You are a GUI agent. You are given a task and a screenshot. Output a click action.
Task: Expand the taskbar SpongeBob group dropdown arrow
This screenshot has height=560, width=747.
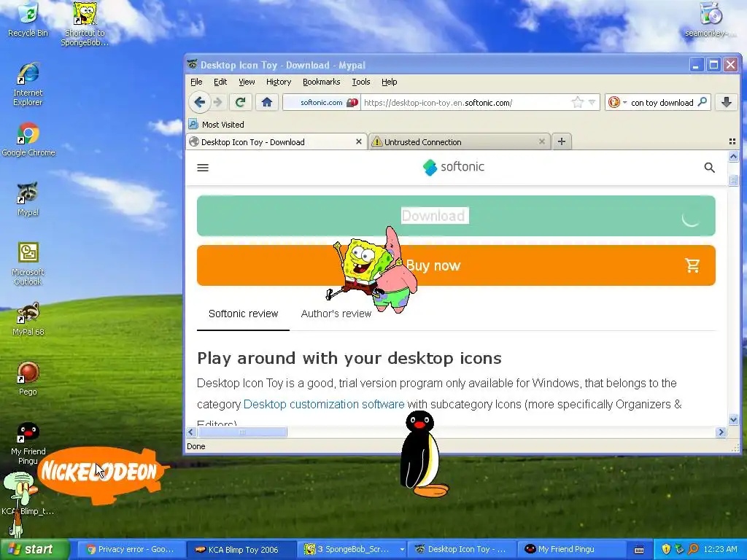coord(402,550)
